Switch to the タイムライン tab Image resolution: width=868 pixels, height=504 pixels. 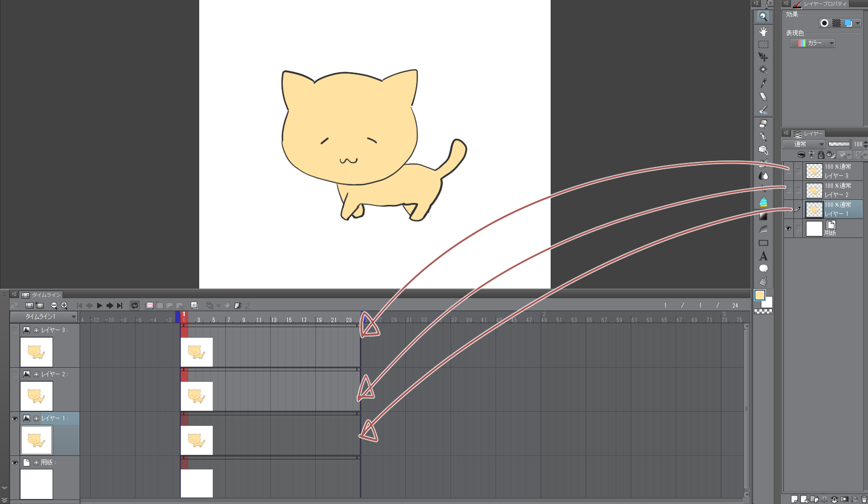[42, 295]
